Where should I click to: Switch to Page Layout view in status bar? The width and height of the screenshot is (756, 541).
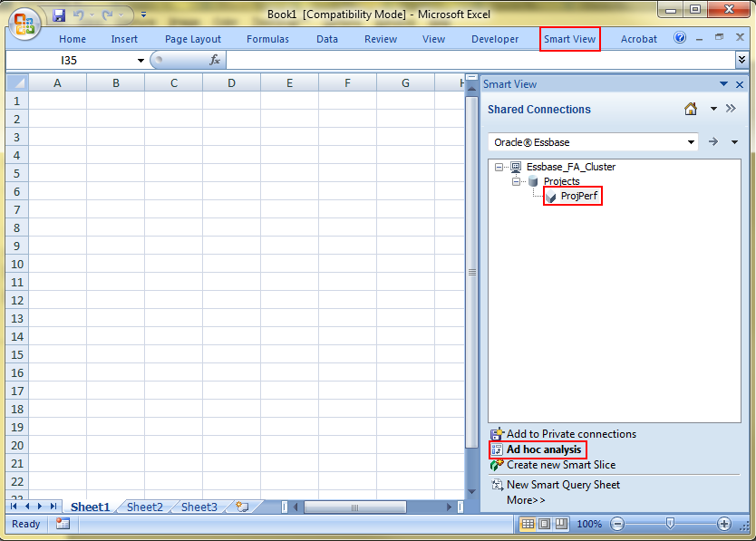pos(545,524)
